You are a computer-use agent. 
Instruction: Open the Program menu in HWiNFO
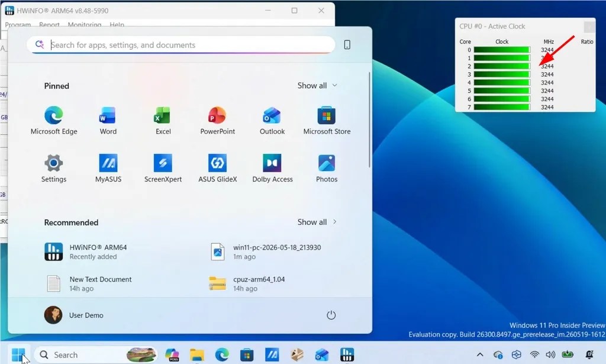pos(18,24)
